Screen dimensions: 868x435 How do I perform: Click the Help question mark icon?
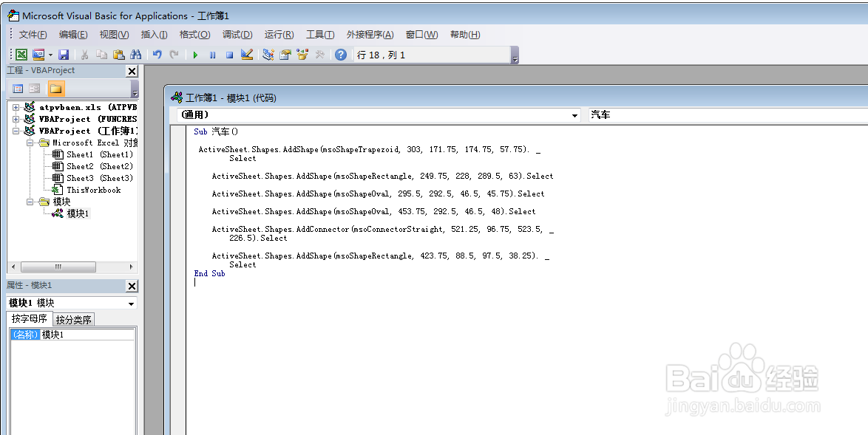(341, 55)
